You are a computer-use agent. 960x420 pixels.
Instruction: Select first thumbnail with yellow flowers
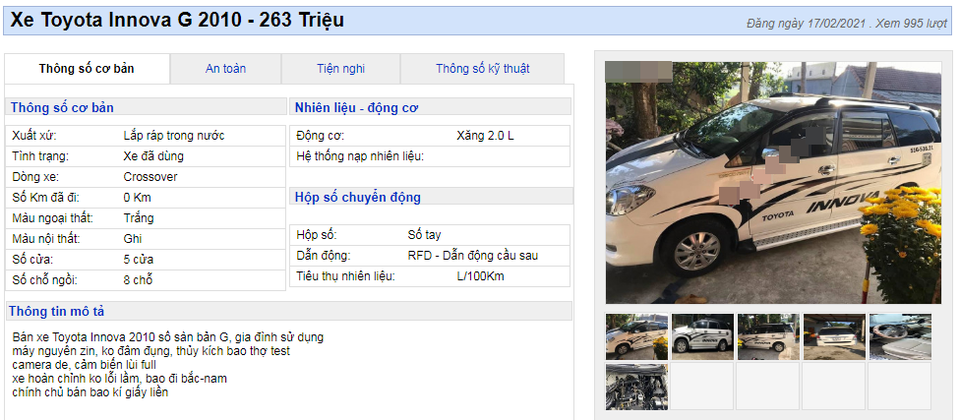[x=637, y=337]
